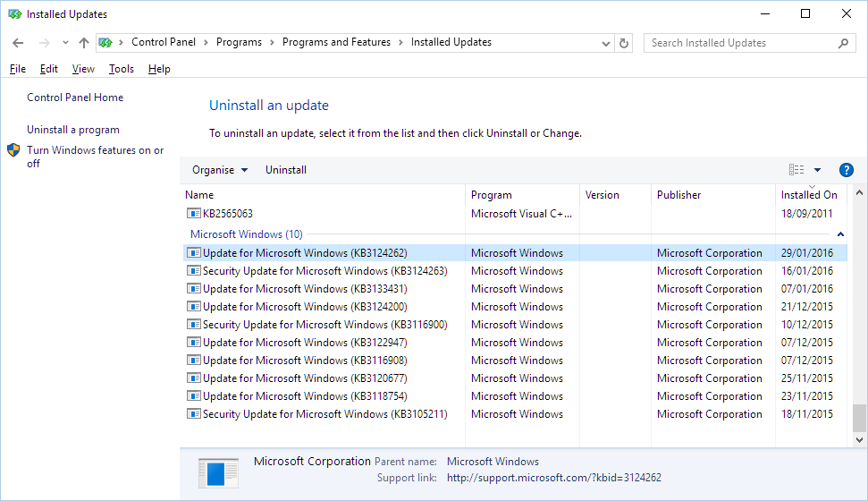Open help with the question mark icon
Screen dimensions: 868x501
pos(846,170)
